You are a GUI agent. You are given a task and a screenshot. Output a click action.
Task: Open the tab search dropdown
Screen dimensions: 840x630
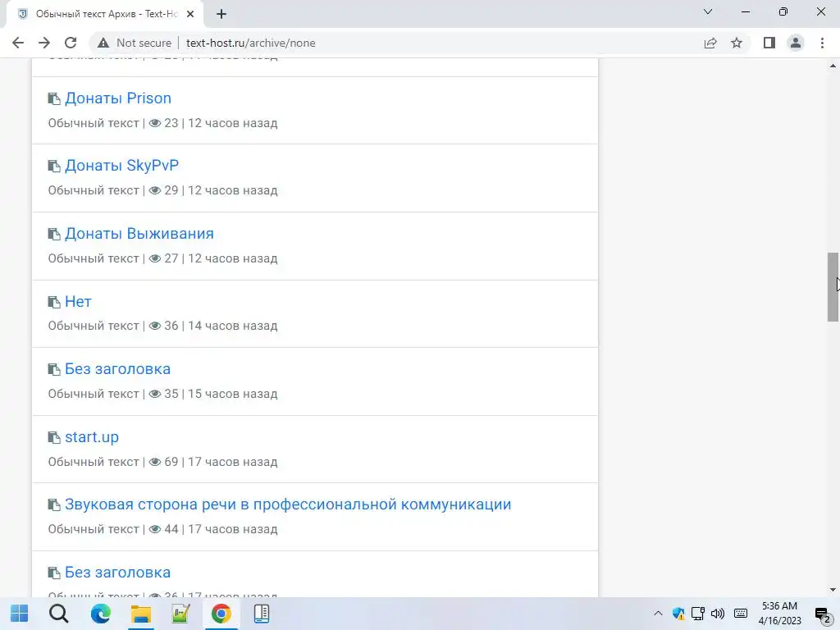coord(708,11)
